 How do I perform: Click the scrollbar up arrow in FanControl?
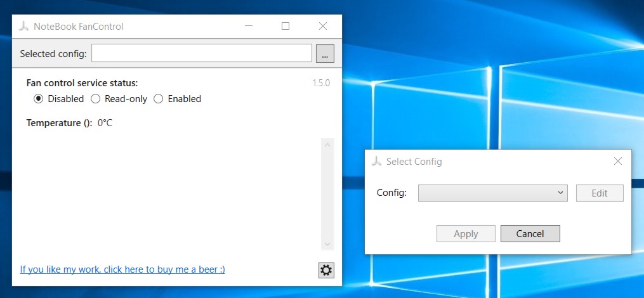(327, 145)
